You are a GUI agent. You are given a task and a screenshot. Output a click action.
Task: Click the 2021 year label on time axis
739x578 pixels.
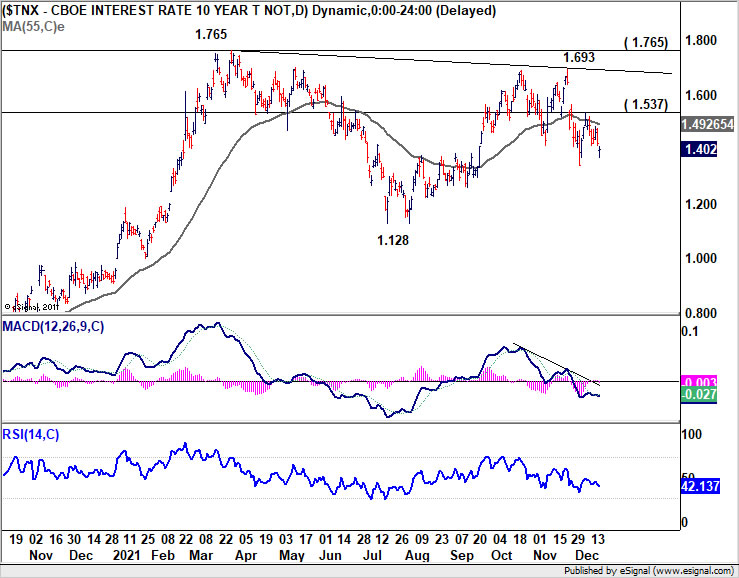coord(126,555)
